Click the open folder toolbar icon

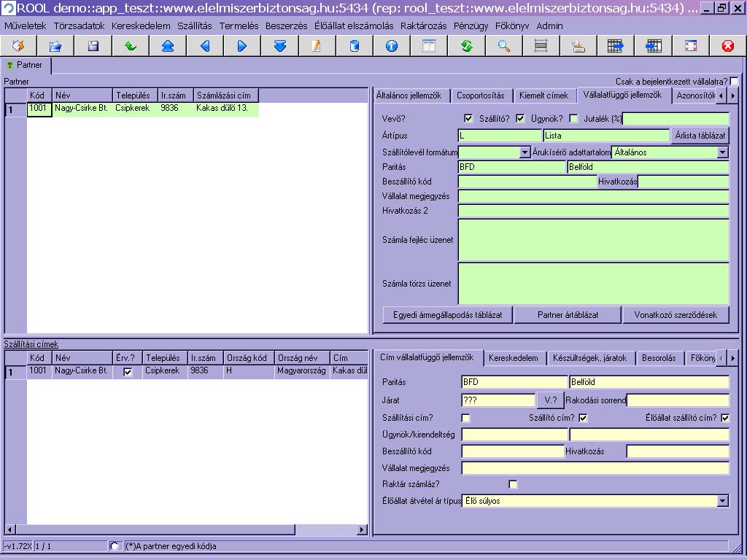pos(55,46)
